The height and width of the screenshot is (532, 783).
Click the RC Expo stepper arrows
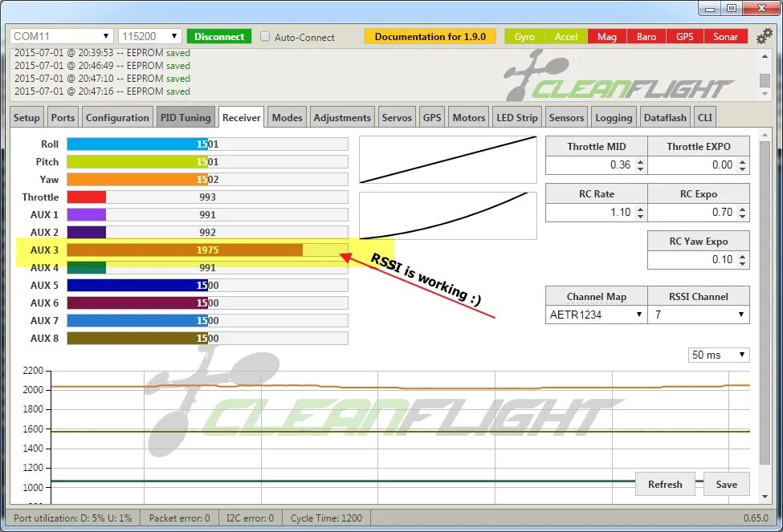(743, 212)
